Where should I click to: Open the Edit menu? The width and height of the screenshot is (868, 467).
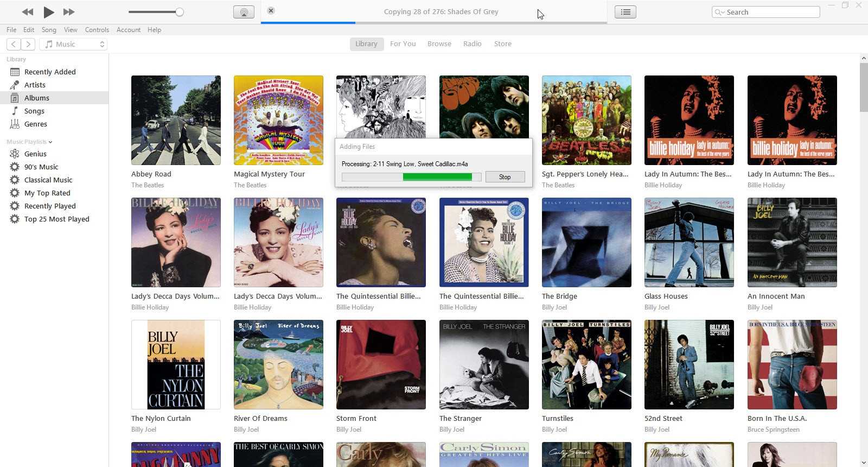pyautogui.click(x=29, y=30)
